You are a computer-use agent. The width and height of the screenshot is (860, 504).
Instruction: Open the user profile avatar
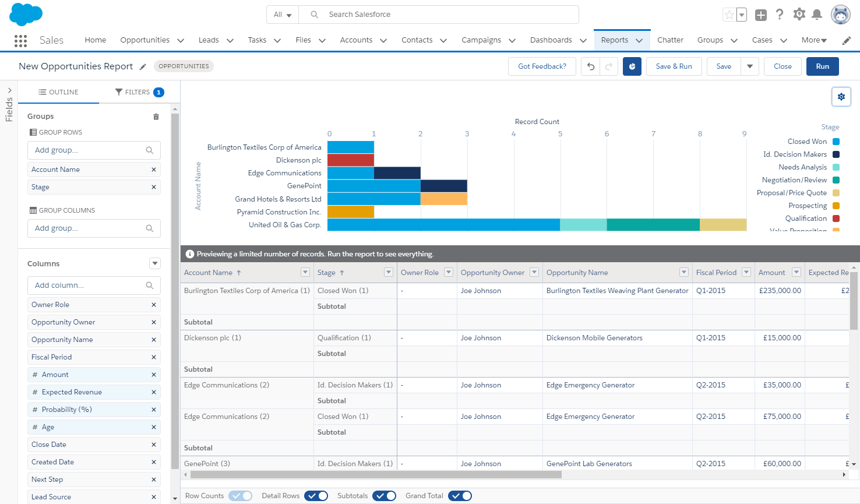[x=841, y=15]
